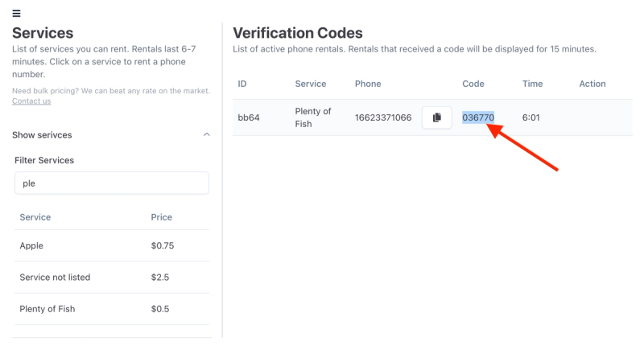Screen dimensions: 644x350
Task: Click the verification code 036770
Action: (x=478, y=117)
